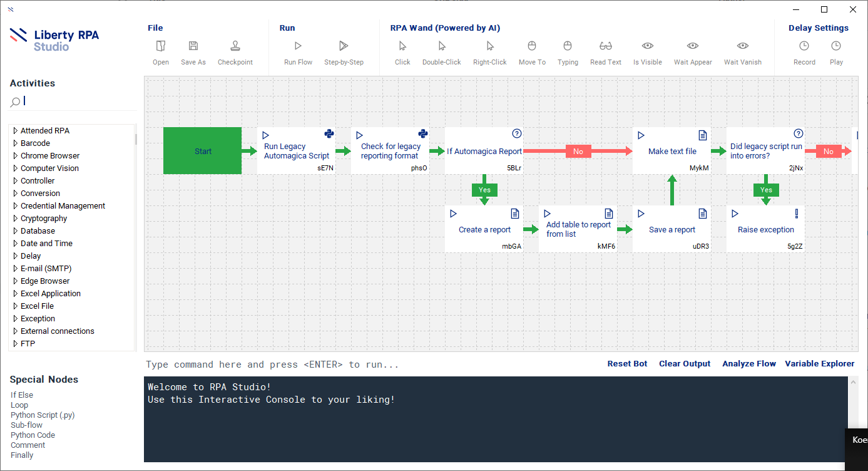This screenshot has width=868, height=471.
Task: Start the Run Flow play icon
Action: tap(298, 46)
